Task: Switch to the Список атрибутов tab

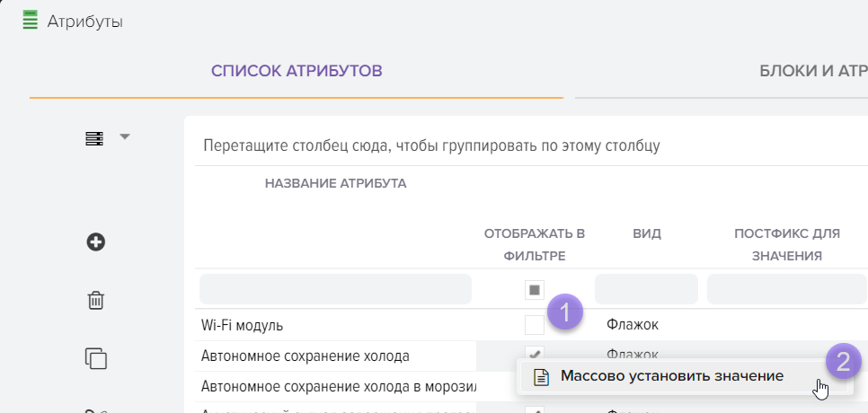Action: click(x=297, y=71)
